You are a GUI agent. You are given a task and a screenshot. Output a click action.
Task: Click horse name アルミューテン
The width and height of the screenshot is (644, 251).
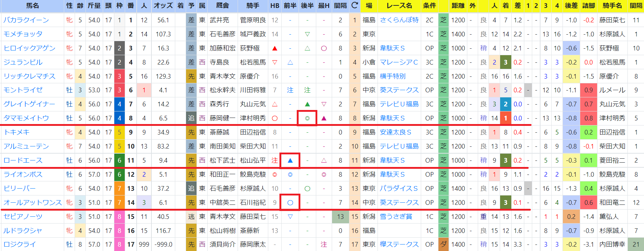click(26, 146)
